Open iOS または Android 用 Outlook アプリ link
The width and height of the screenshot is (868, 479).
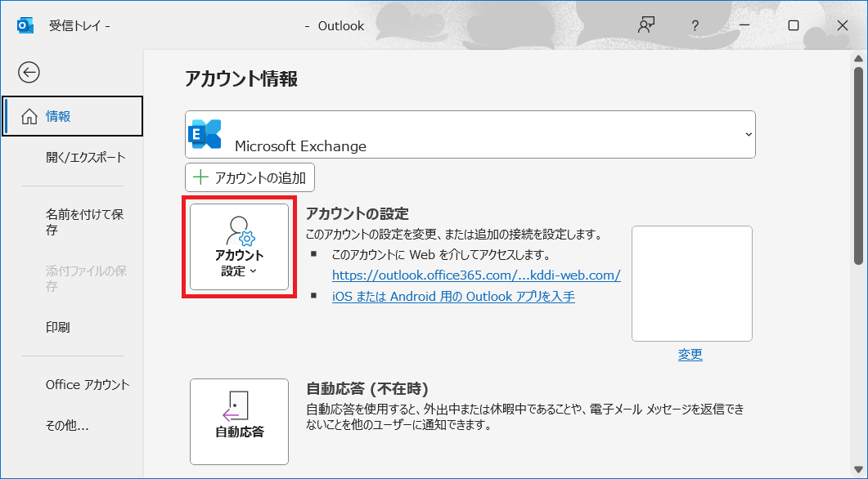pyautogui.click(x=453, y=296)
